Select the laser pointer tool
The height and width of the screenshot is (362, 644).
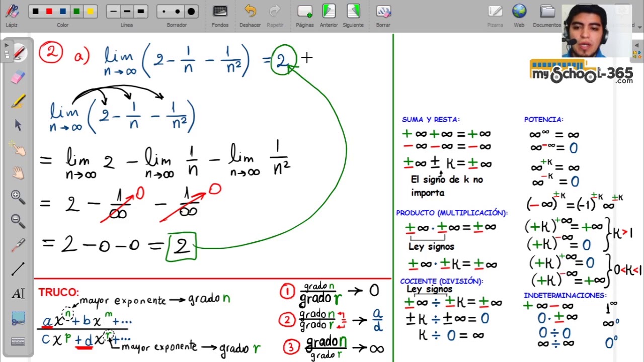pos(18,245)
